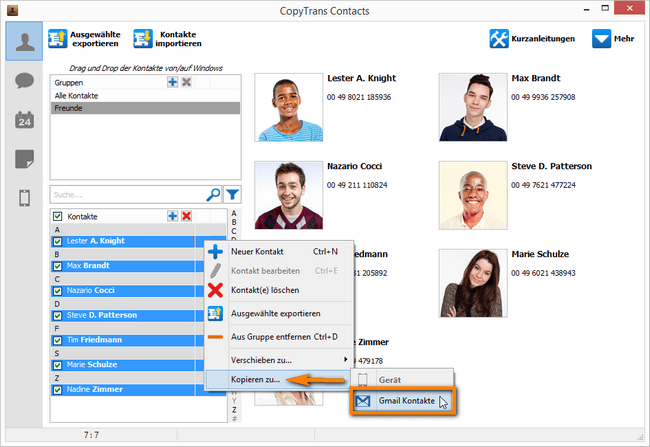Uncheck Lester A. Knight checkbox
The height and width of the screenshot is (447, 650).
(x=58, y=241)
